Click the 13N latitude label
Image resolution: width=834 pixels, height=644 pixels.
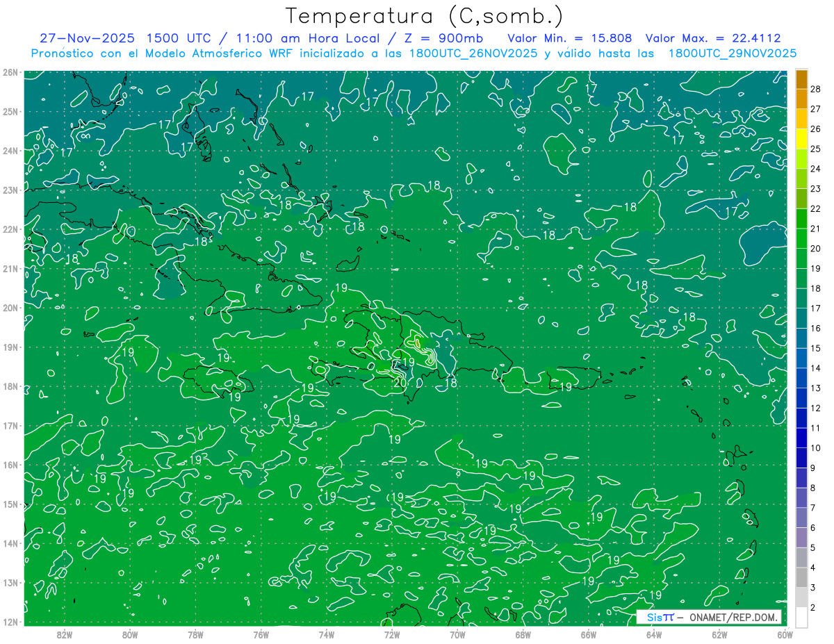point(10,583)
